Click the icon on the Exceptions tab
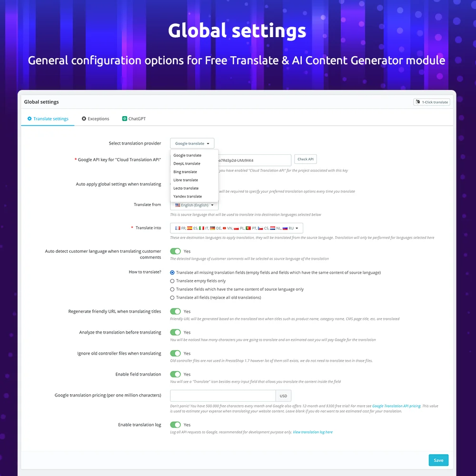476x476 pixels. (x=84, y=119)
